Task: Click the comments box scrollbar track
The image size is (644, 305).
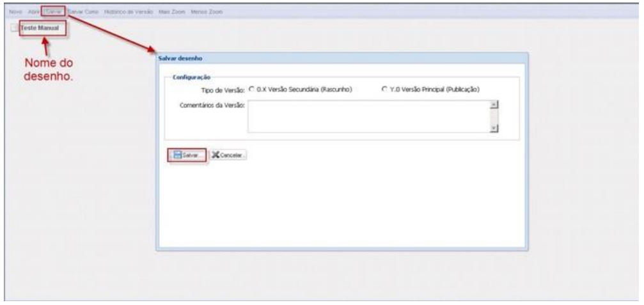Action: [x=493, y=116]
